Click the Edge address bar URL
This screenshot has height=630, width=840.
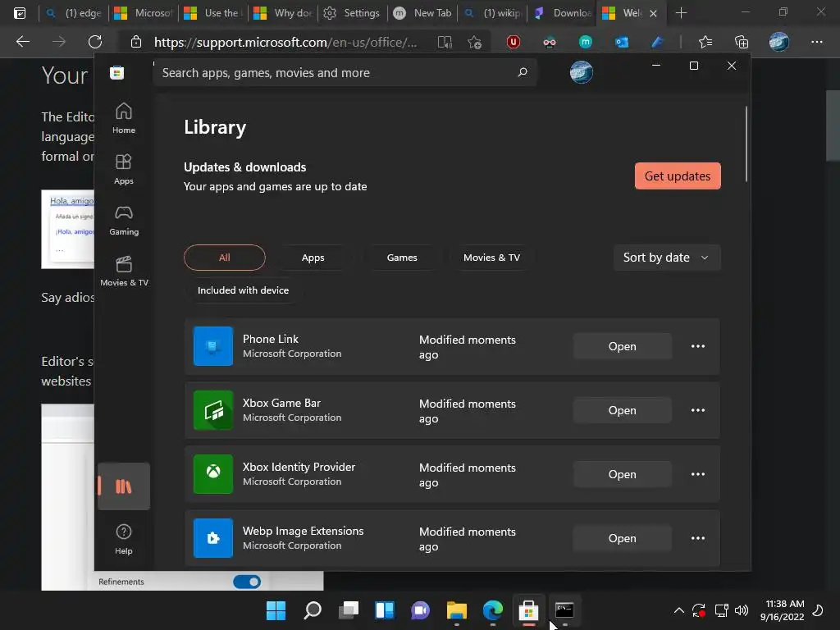(x=285, y=42)
